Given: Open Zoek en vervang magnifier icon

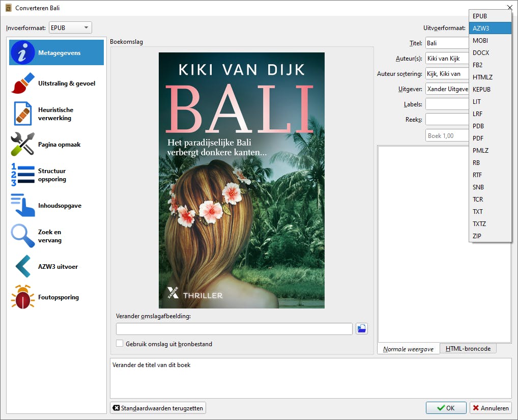Looking at the screenshot, I should pyautogui.click(x=23, y=236).
